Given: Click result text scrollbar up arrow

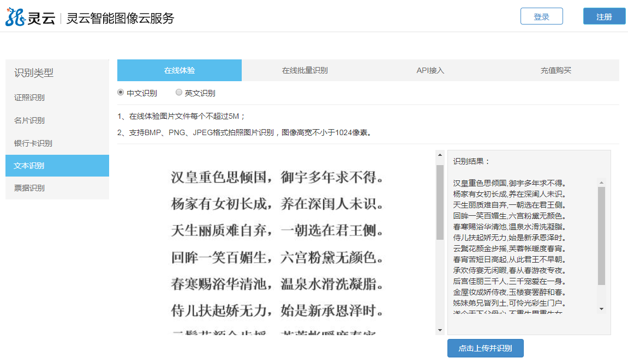Looking at the screenshot, I should (601, 183).
